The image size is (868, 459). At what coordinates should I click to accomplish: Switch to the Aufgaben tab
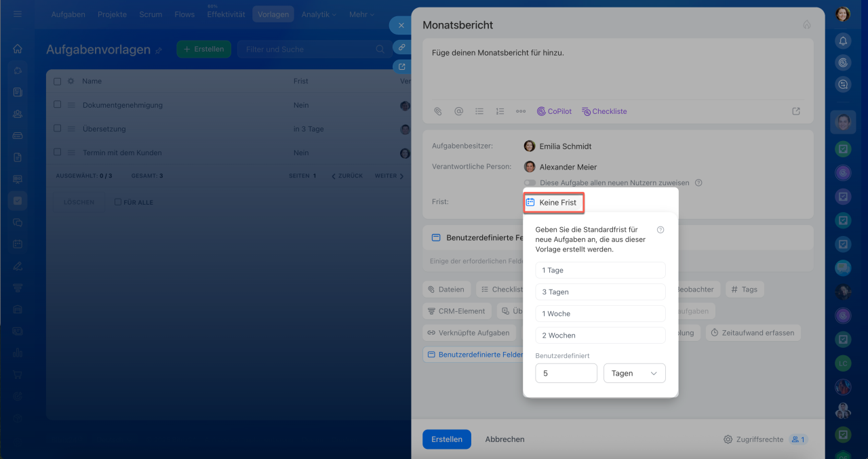[x=68, y=14]
